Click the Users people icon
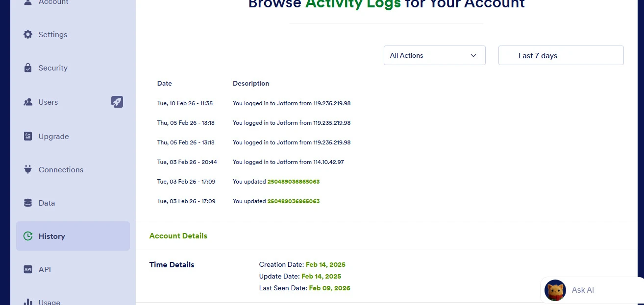The image size is (644, 305). [x=28, y=102]
